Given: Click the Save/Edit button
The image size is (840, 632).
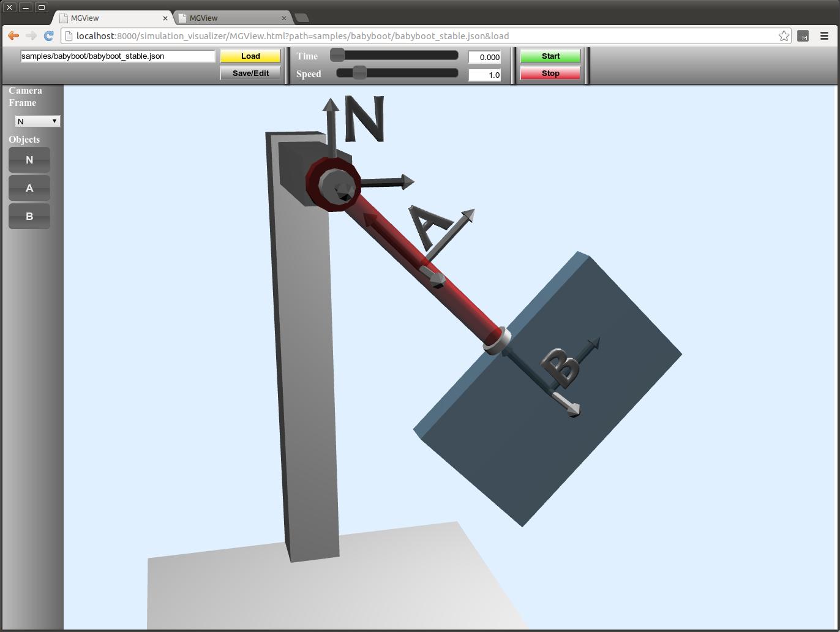Looking at the screenshot, I should [x=250, y=73].
